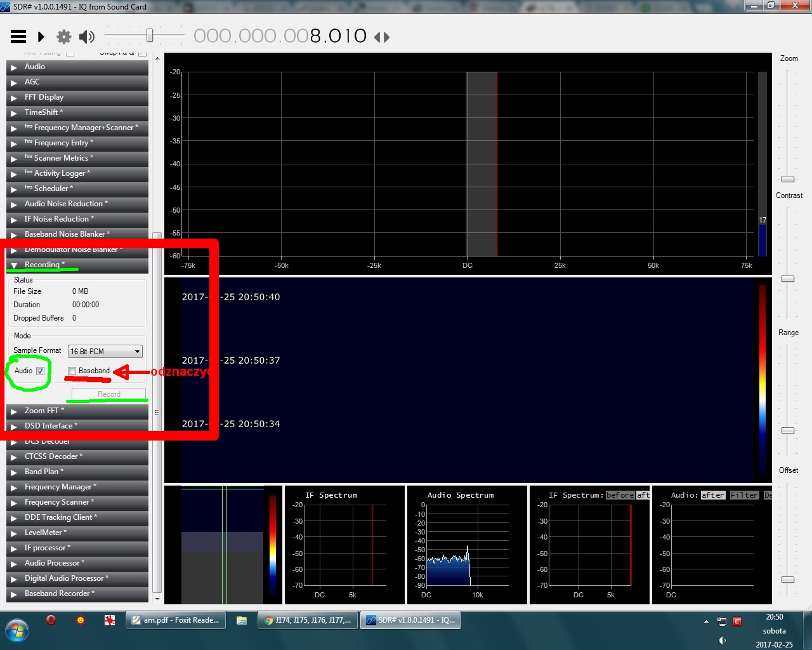
Task: Expand the Frequency Manager+Scanner section
Action: click(x=77, y=128)
